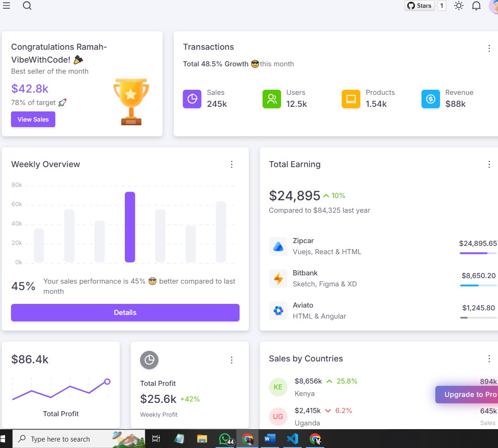Screen dimensions: 498x448
Task: Click the Bitbank blue progress bar
Action: tap(478, 285)
